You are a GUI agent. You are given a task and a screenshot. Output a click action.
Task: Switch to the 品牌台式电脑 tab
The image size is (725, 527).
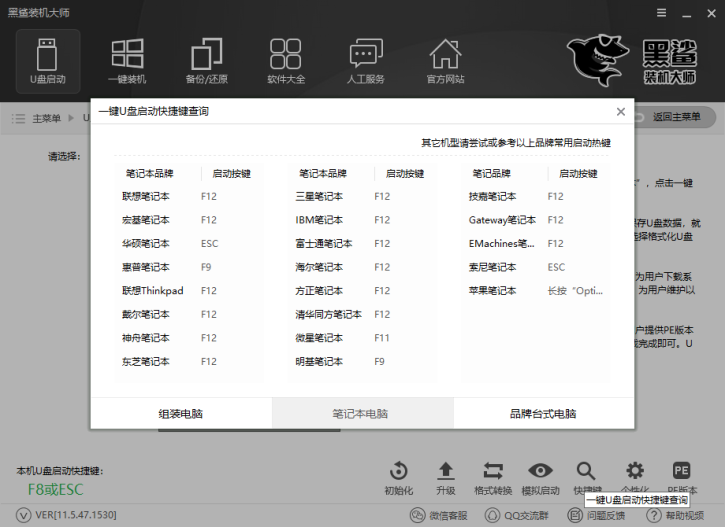pos(543,413)
